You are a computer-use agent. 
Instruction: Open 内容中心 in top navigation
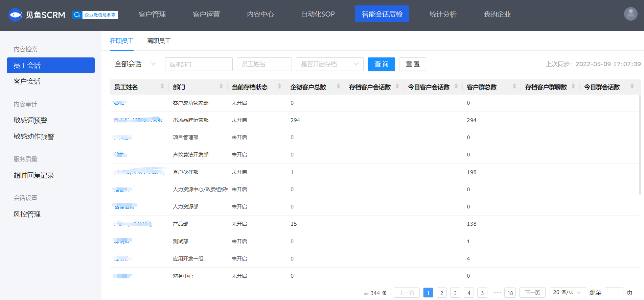click(x=260, y=14)
